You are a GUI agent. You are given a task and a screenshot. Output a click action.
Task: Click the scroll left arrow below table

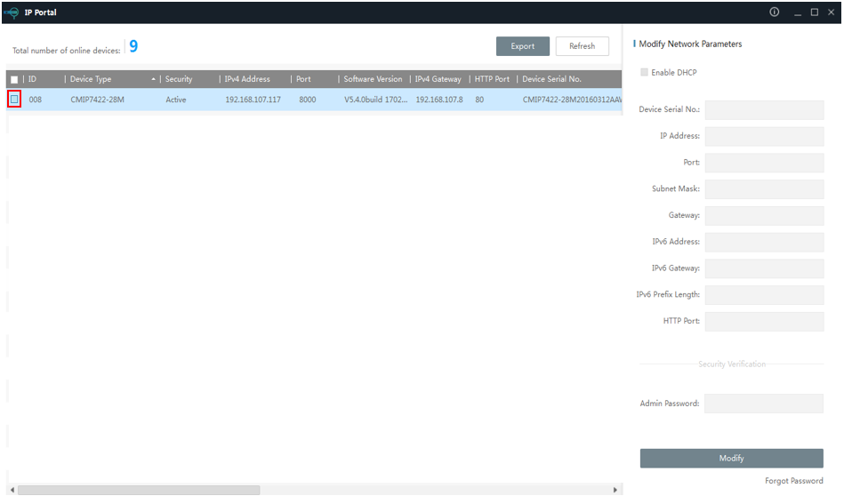pos(12,490)
